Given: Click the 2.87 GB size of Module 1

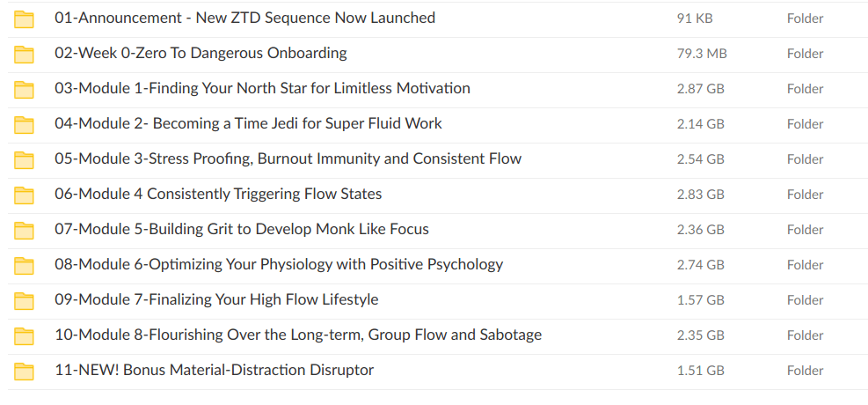Looking at the screenshot, I should (700, 89).
